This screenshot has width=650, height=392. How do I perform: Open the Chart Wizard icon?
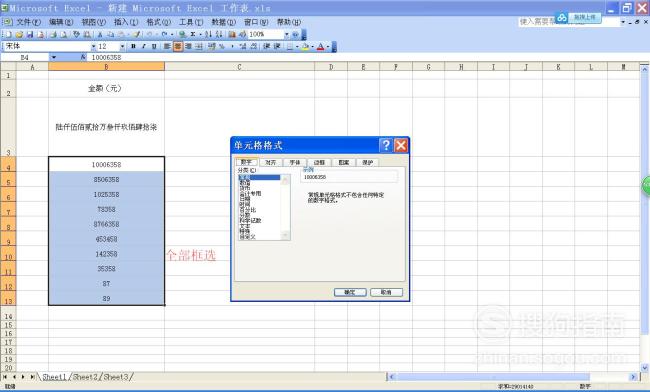tap(232, 34)
